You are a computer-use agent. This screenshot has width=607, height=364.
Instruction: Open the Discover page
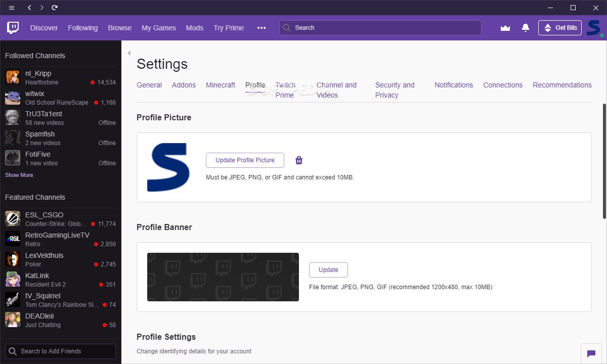pyautogui.click(x=44, y=28)
